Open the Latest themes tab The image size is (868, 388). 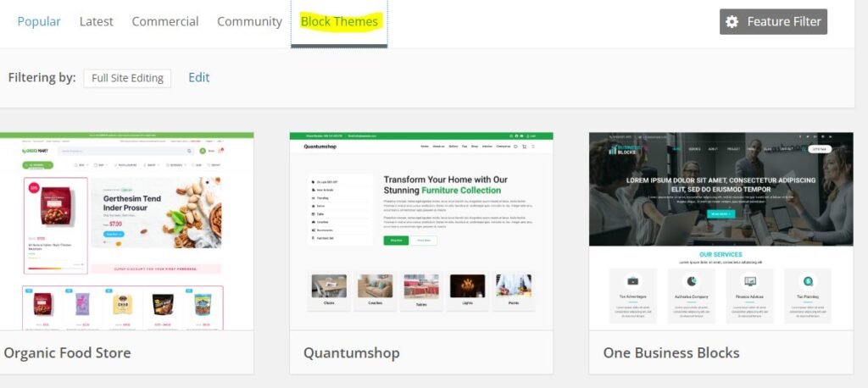[x=96, y=22]
